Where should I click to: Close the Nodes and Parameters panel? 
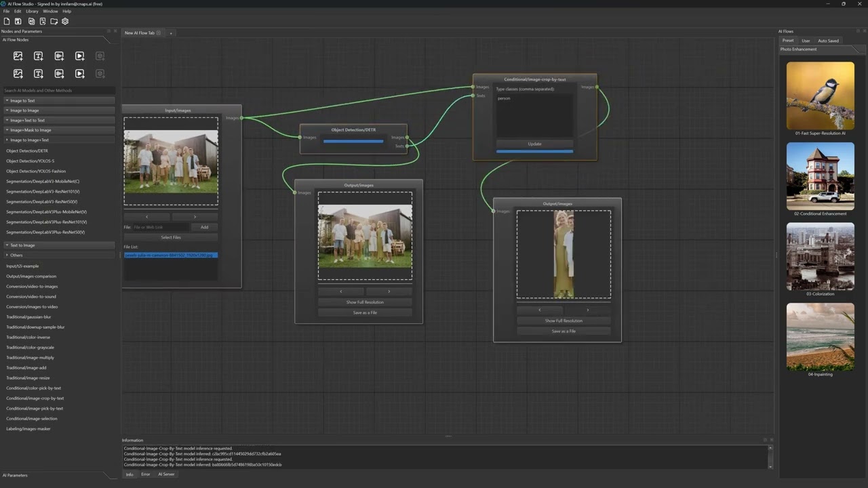pyautogui.click(x=115, y=31)
